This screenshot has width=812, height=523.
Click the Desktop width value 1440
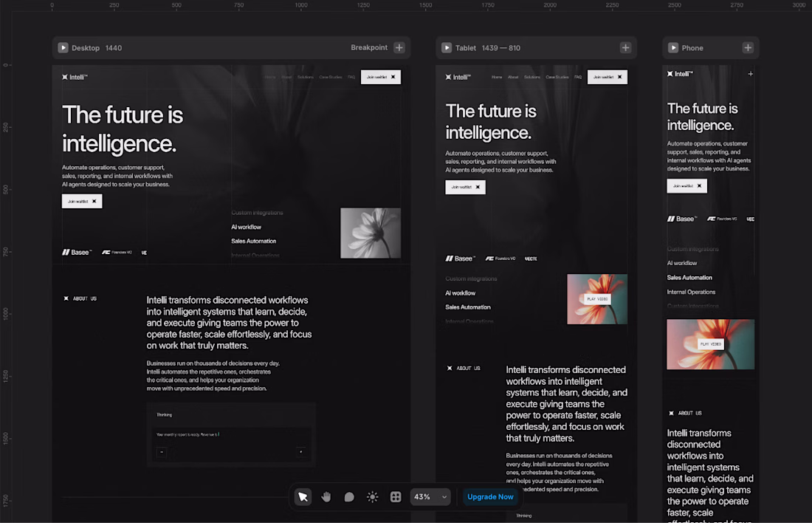click(114, 48)
